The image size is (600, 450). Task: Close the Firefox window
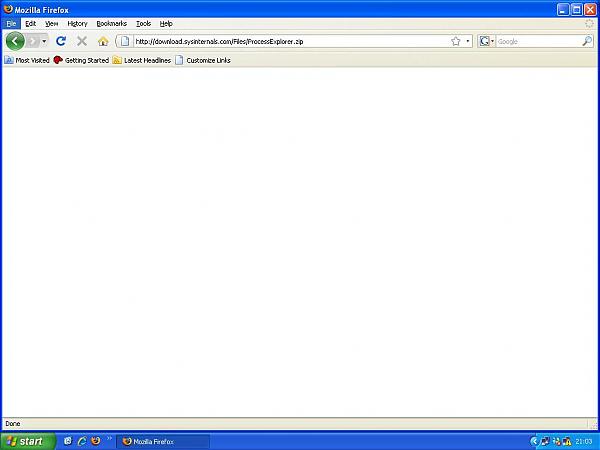(590, 10)
